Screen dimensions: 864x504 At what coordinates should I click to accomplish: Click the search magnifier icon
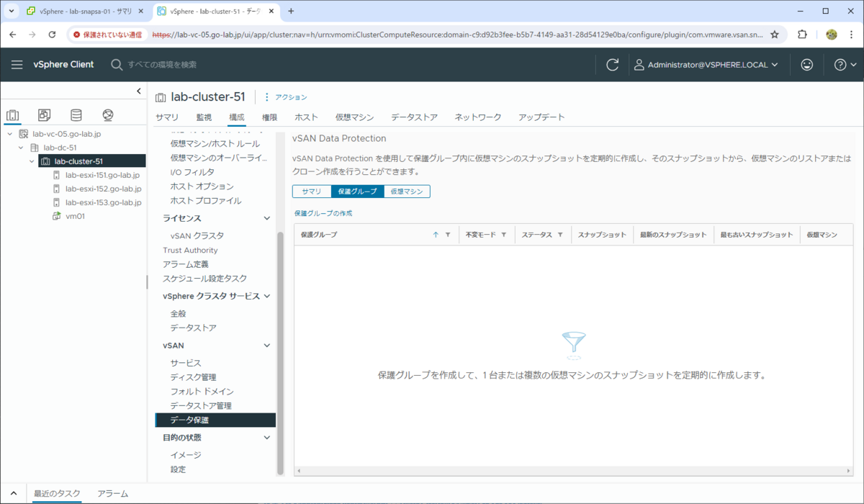117,65
